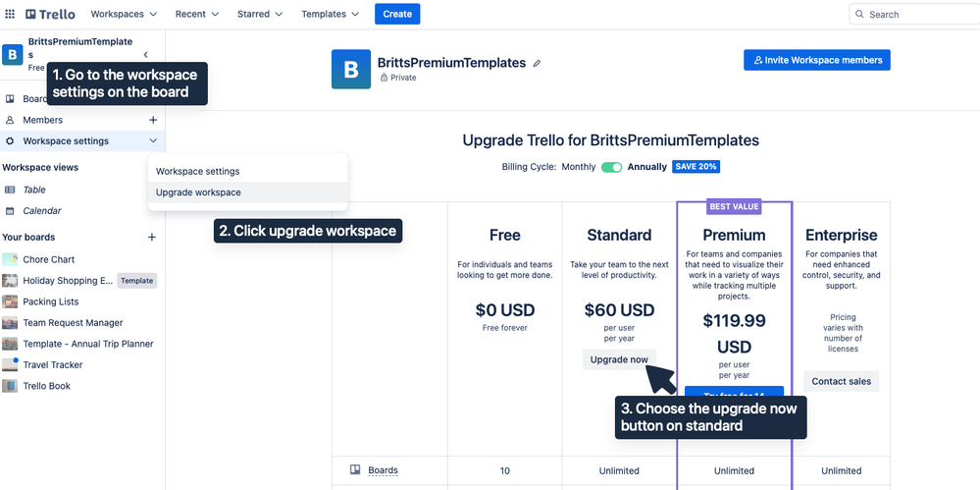Open the Travel Tracker board
Screen dimensions: 980x490
point(53,365)
